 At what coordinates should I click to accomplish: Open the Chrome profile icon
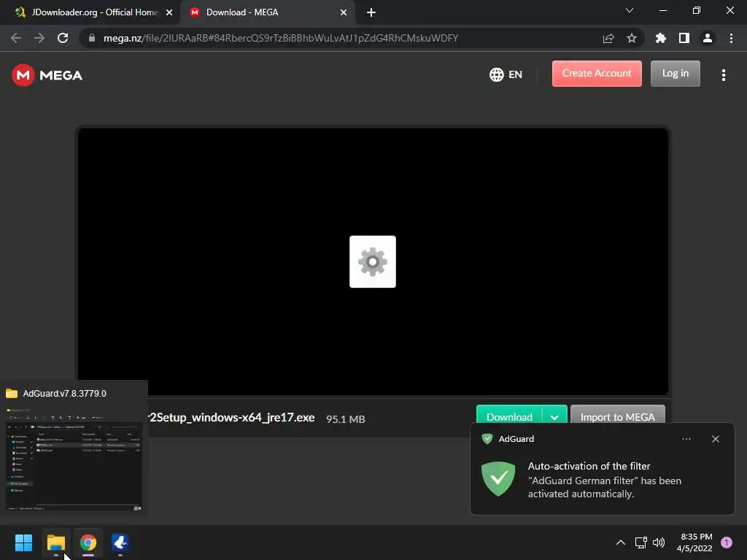(708, 38)
